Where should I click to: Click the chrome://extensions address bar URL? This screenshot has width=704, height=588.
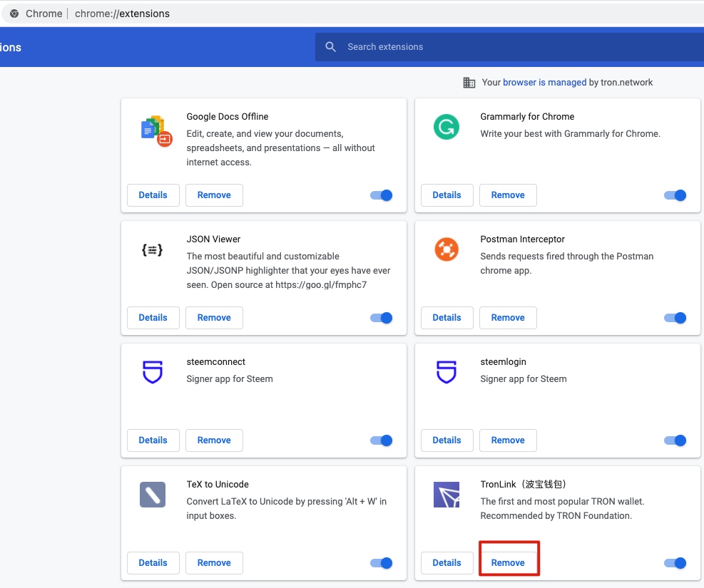pos(122,14)
